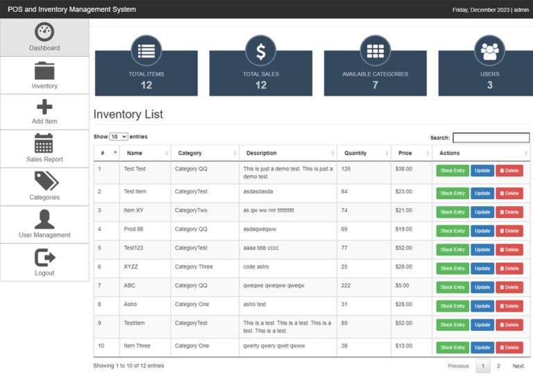This screenshot has width=533, height=392.
Task: Click the Logout arrow icon
Action: pyautogui.click(x=44, y=257)
